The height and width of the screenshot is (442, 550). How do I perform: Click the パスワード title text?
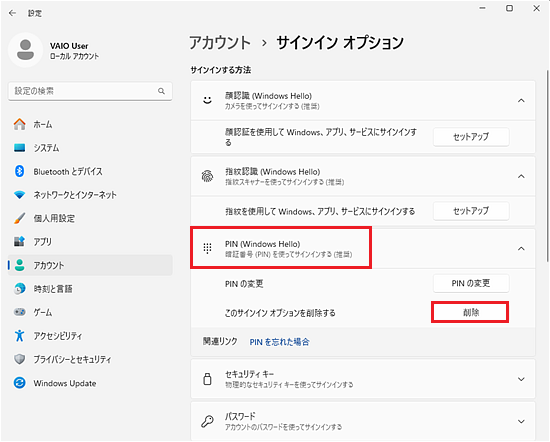click(x=240, y=416)
